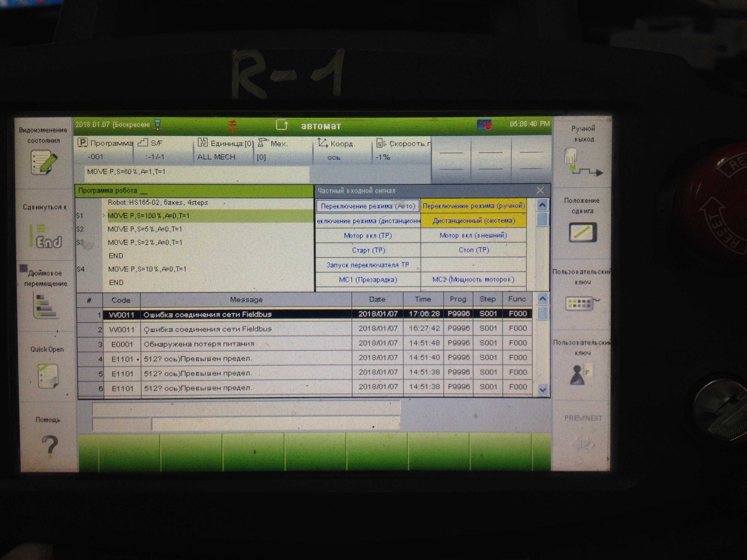Click the shift position line icon
This screenshot has width=747, height=560.
coord(582,232)
